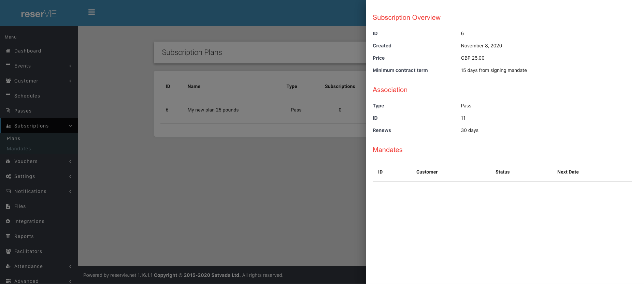Click the Attendance user-plus icon
644x284 pixels.
pyautogui.click(x=9, y=266)
